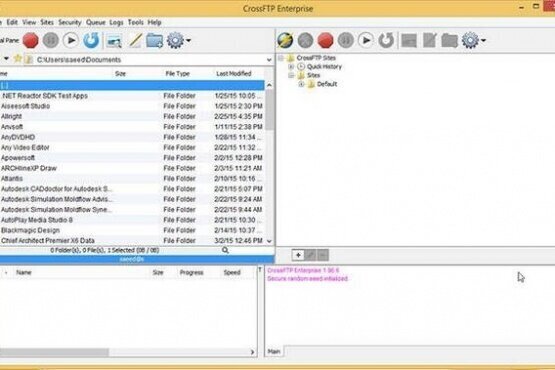The width and height of the screenshot is (555, 370).
Task: Click the star favorites icon by path bar
Action: (17, 59)
